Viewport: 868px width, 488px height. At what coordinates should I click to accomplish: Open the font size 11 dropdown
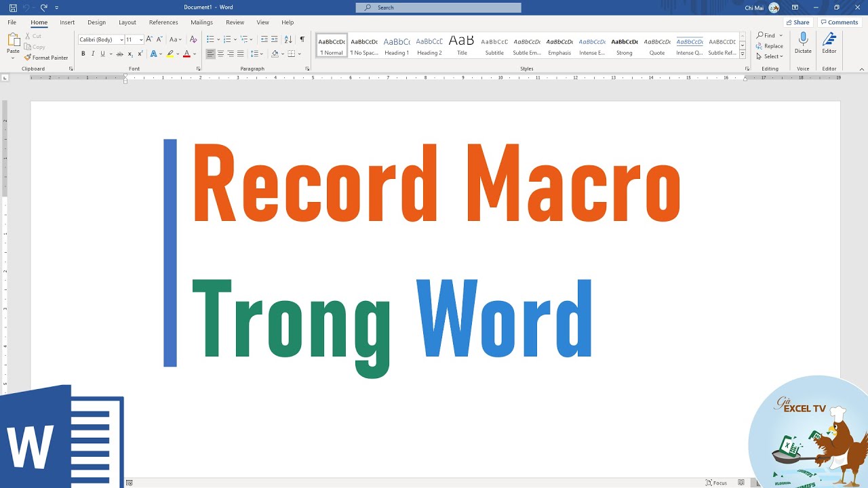click(x=141, y=39)
